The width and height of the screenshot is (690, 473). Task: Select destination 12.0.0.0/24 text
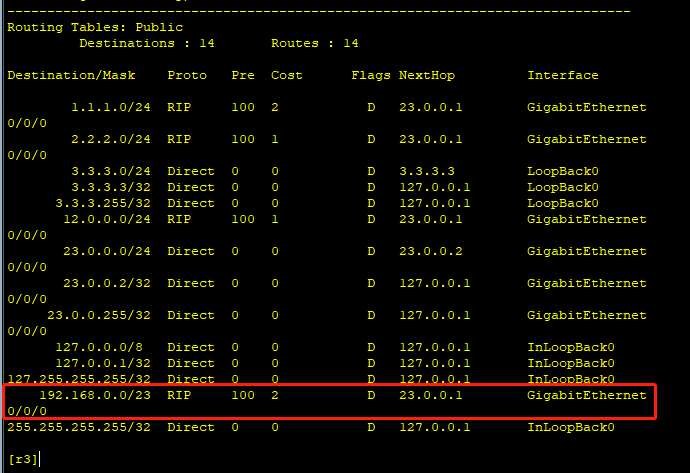pyautogui.click(x=106, y=219)
